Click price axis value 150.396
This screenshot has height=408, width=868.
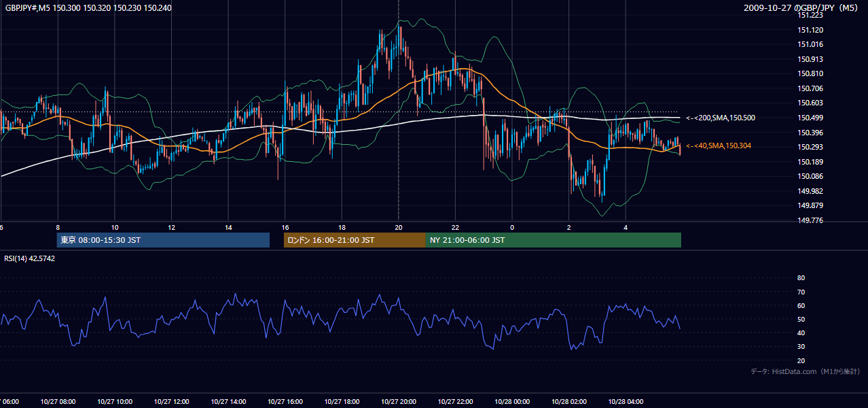point(812,133)
